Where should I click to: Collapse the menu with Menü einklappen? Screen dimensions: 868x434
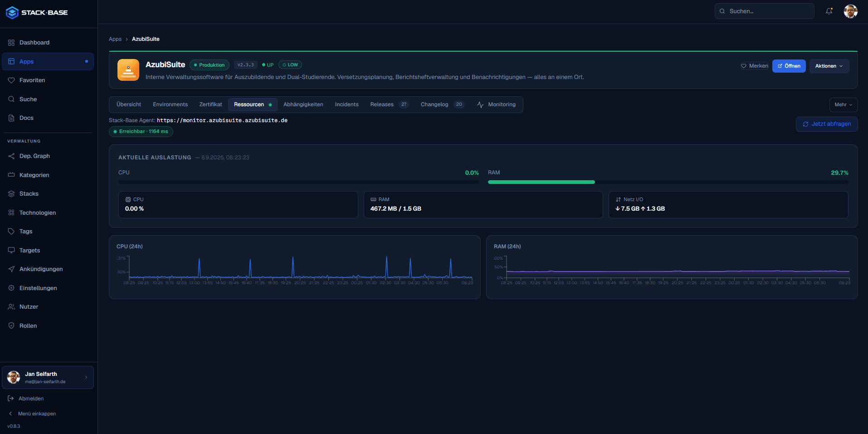(x=33, y=414)
